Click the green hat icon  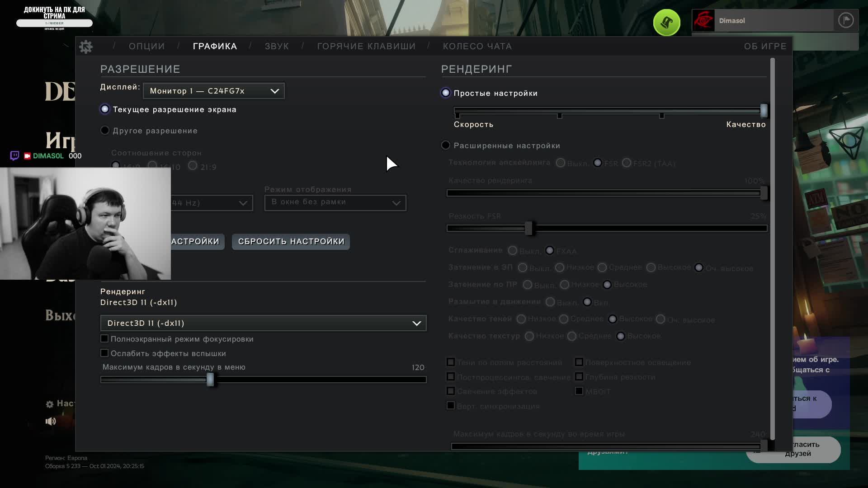[666, 22]
